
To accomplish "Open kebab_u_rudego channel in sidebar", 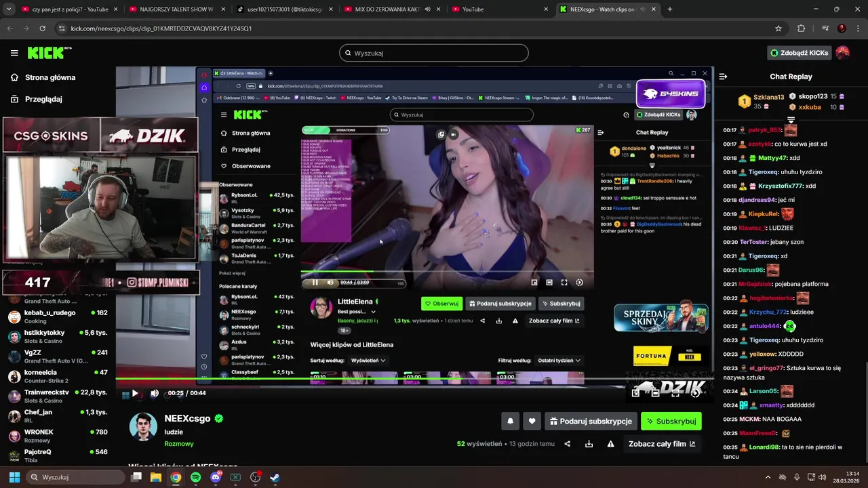I will click(x=58, y=317).
